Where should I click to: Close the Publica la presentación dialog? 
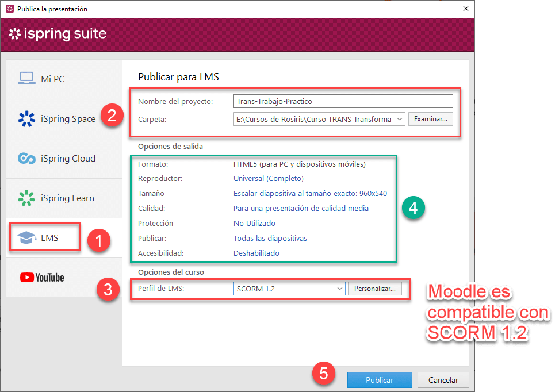[466, 9]
